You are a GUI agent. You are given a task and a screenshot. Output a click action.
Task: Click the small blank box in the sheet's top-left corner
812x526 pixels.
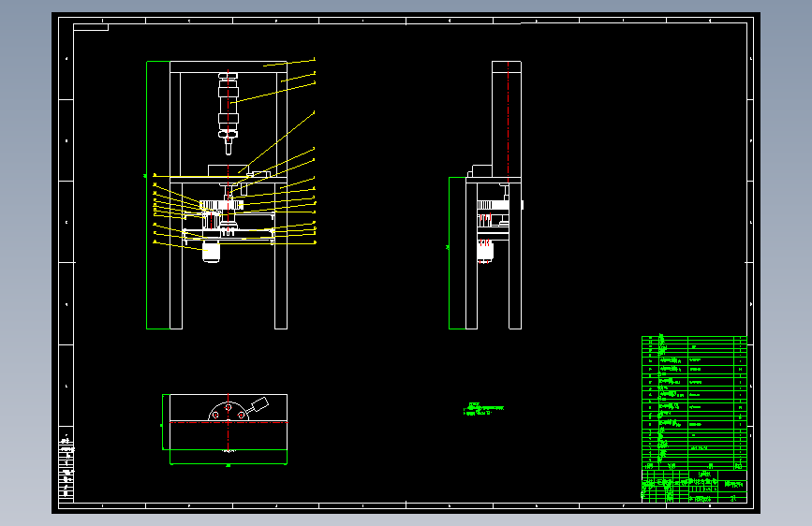click(x=91, y=27)
